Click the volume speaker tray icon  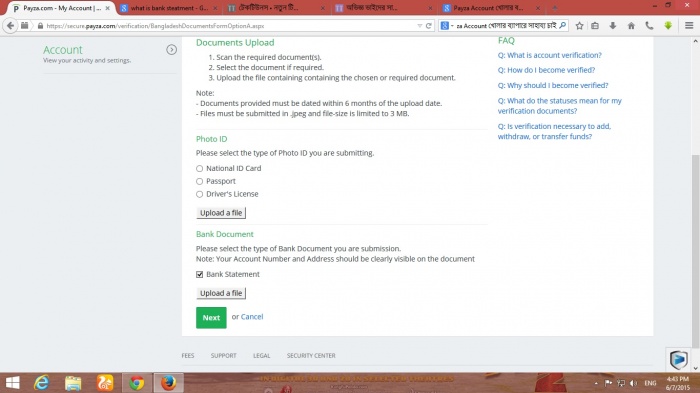(x=633, y=383)
